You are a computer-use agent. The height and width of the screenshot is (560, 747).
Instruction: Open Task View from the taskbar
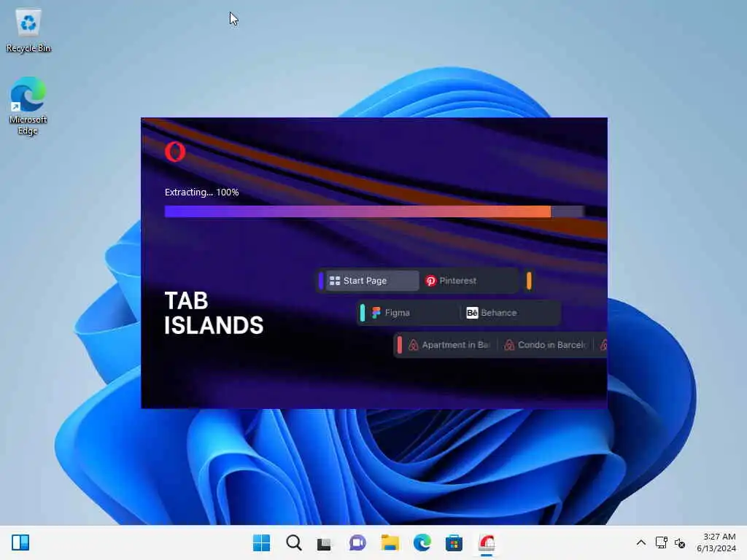pyautogui.click(x=325, y=542)
